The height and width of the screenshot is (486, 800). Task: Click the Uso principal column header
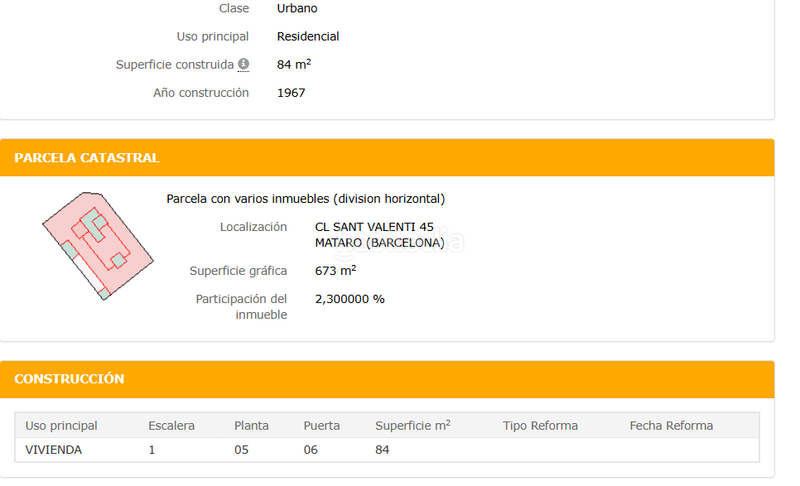click(61, 425)
